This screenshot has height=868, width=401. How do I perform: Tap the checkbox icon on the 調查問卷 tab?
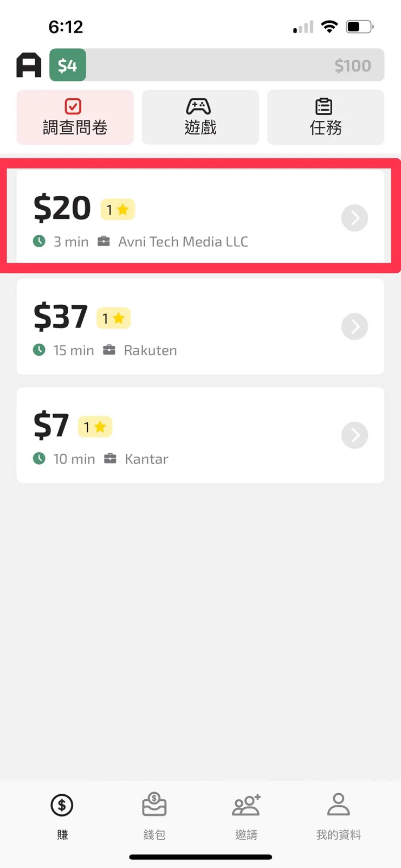pyautogui.click(x=73, y=106)
